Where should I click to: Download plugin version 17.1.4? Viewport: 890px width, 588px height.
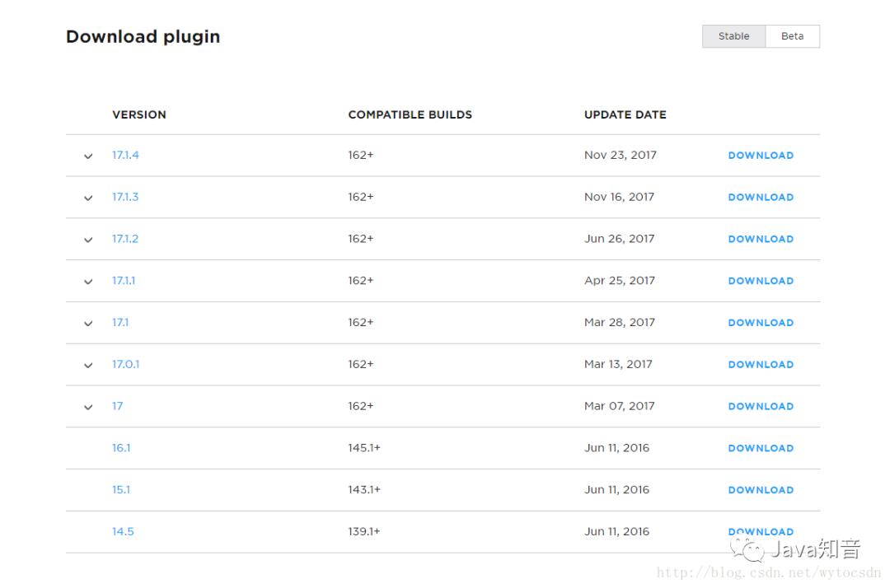click(761, 156)
